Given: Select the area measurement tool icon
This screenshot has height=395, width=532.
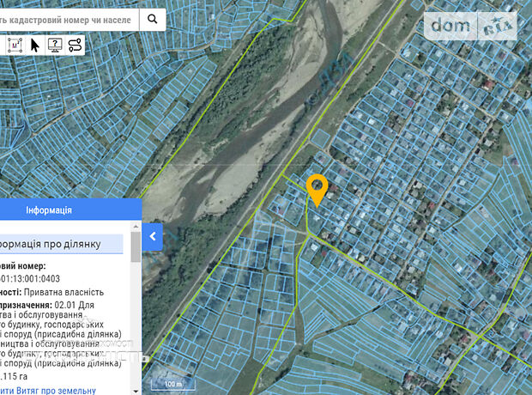Looking at the screenshot, I should [15, 46].
